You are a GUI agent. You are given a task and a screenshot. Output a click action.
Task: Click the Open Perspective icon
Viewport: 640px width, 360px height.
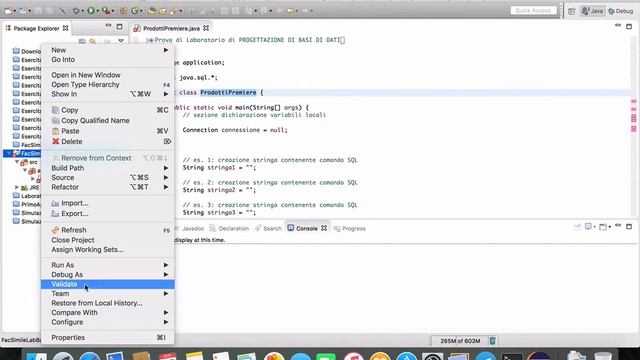pyautogui.click(x=571, y=11)
